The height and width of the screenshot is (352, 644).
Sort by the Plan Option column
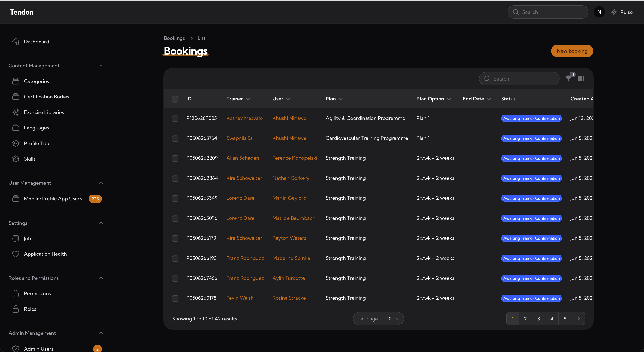[434, 99]
